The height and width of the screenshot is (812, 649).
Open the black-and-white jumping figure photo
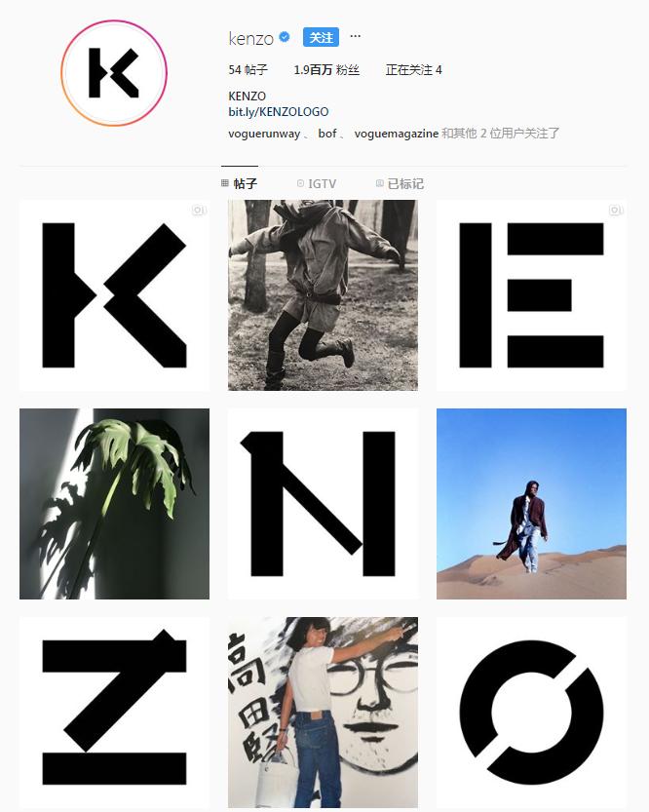pyautogui.click(x=323, y=295)
